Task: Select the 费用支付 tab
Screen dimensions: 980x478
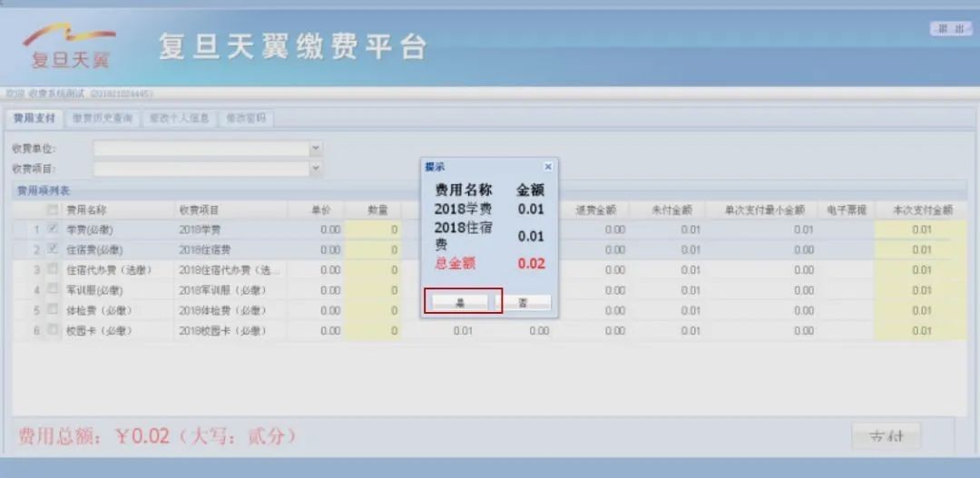Action: (34, 118)
